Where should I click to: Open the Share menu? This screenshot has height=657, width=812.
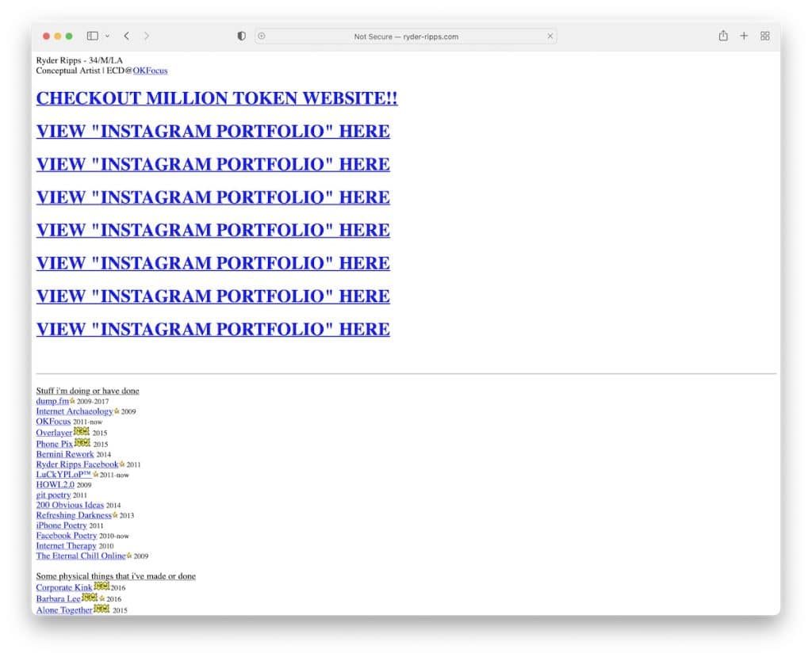pos(723,36)
